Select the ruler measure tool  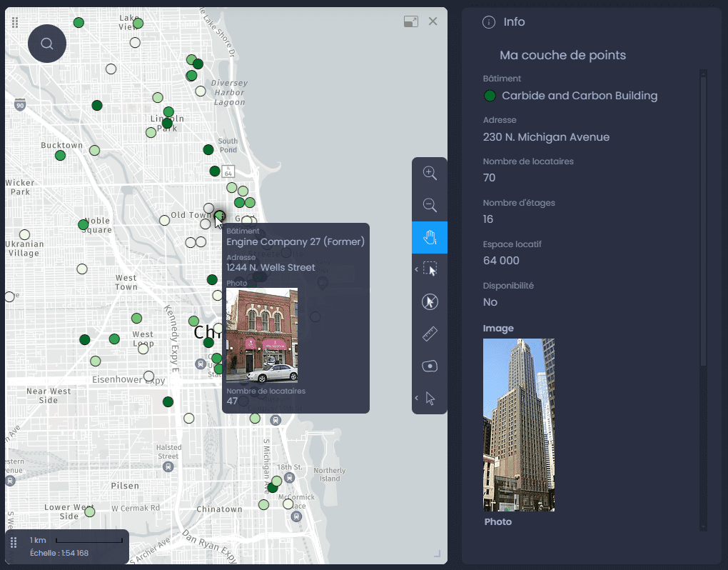430,334
